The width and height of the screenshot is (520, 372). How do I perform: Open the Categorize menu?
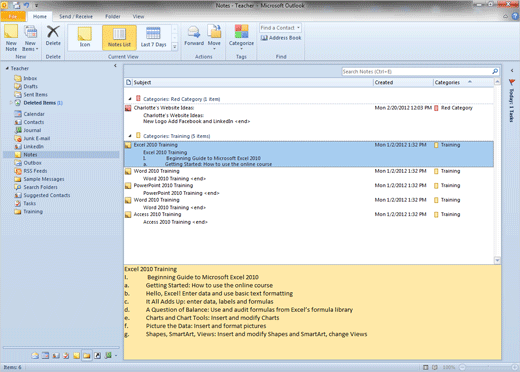[x=241, y=37]
